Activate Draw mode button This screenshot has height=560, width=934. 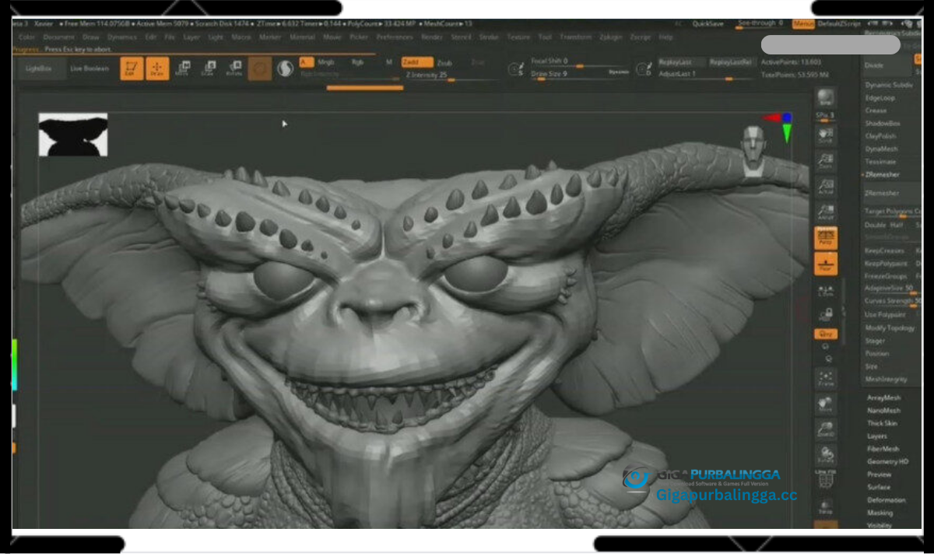point(157,68)
